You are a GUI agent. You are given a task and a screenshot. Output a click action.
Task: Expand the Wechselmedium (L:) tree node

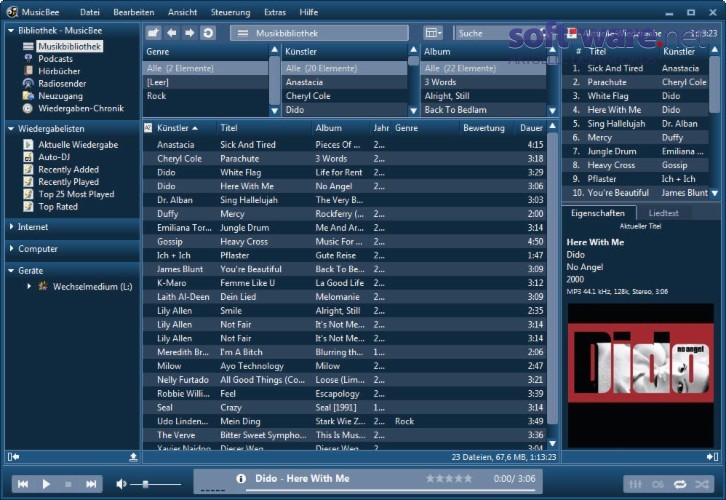coord(29,286)
